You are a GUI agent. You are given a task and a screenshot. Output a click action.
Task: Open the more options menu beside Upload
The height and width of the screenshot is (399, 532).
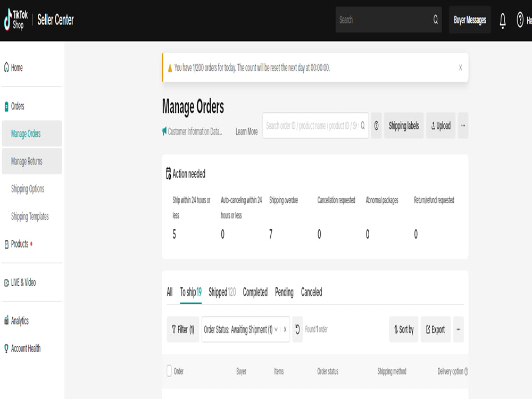(x=463, y=126)
